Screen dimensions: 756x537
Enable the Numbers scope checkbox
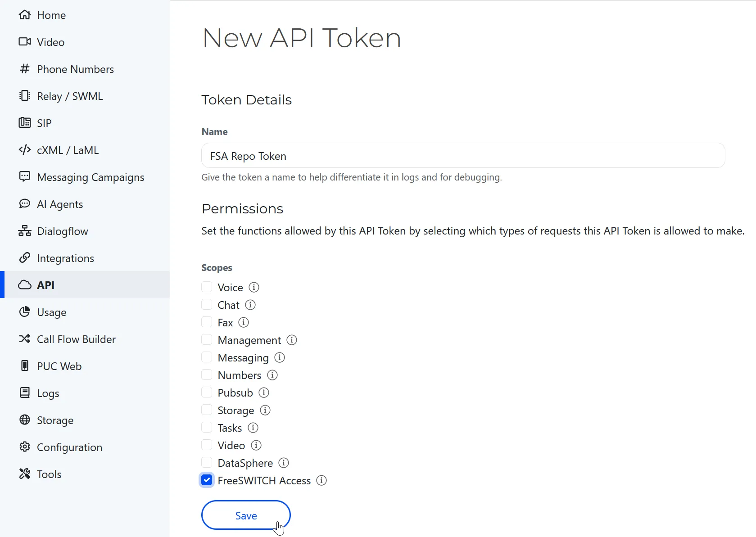[x=207, y=375]
